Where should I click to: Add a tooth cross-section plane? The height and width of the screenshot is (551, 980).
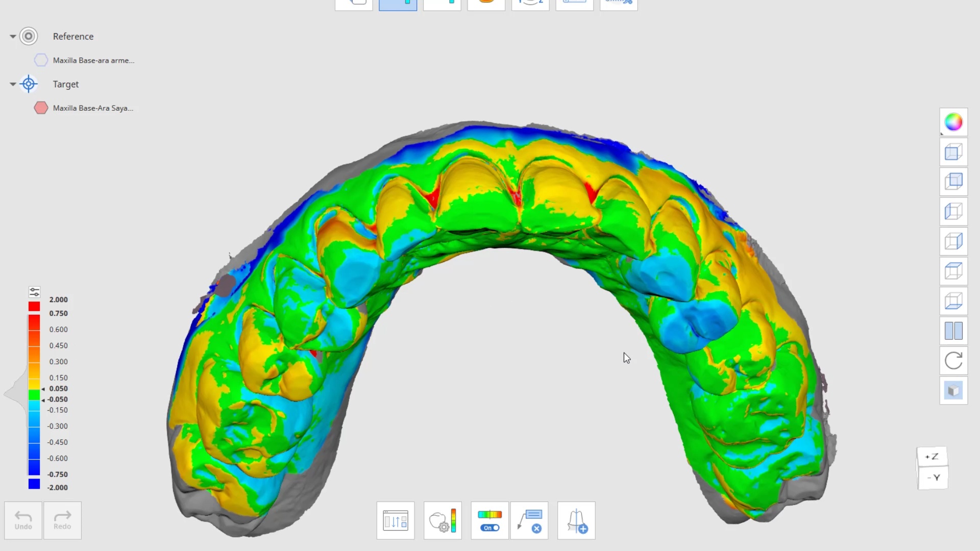pos(576,520)
